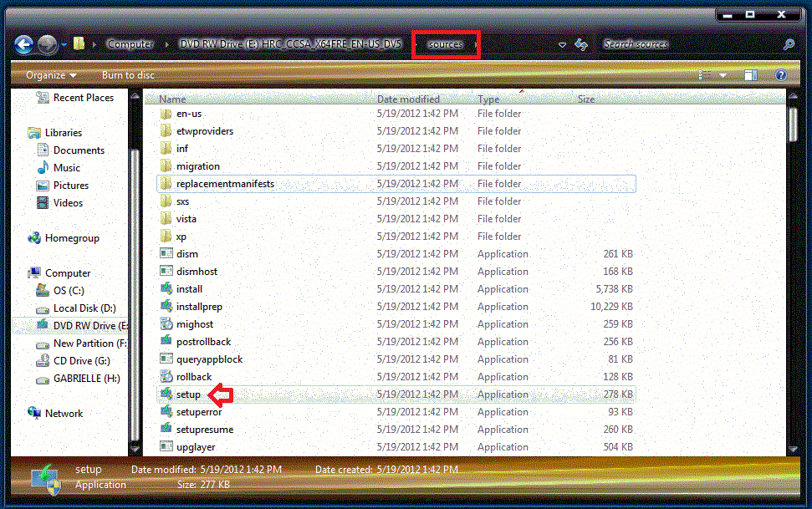Select the dism application icon

tap(166, 254)
